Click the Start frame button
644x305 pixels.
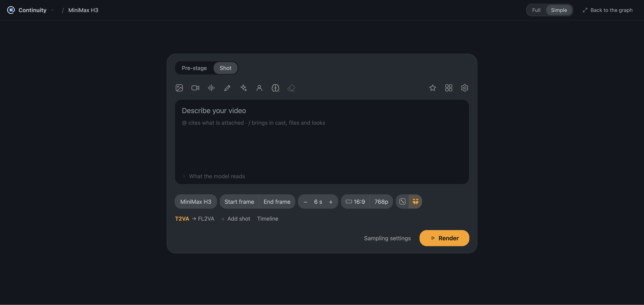coord(239,202)
